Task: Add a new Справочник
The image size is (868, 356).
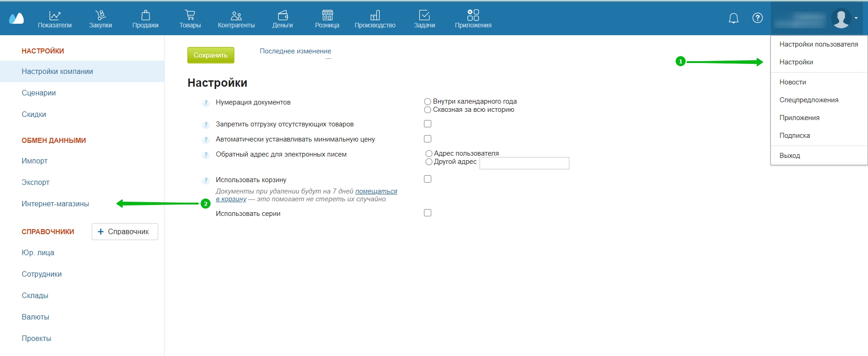Action: (x=124, y=231)
